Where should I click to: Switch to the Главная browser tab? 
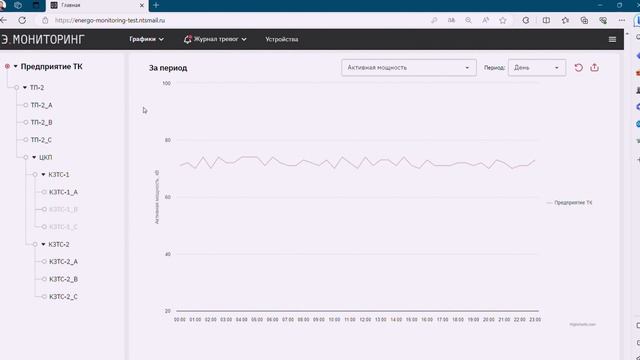click(x=97, y=5)
